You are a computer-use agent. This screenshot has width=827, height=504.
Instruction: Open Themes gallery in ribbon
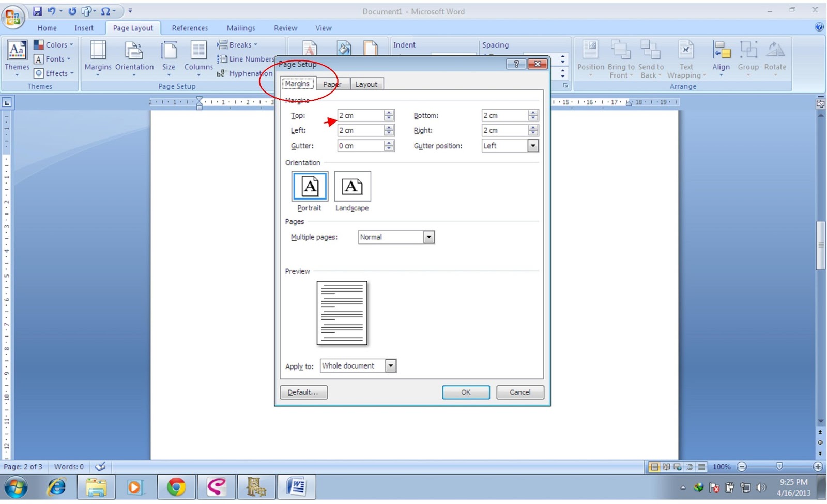[17, 58]
